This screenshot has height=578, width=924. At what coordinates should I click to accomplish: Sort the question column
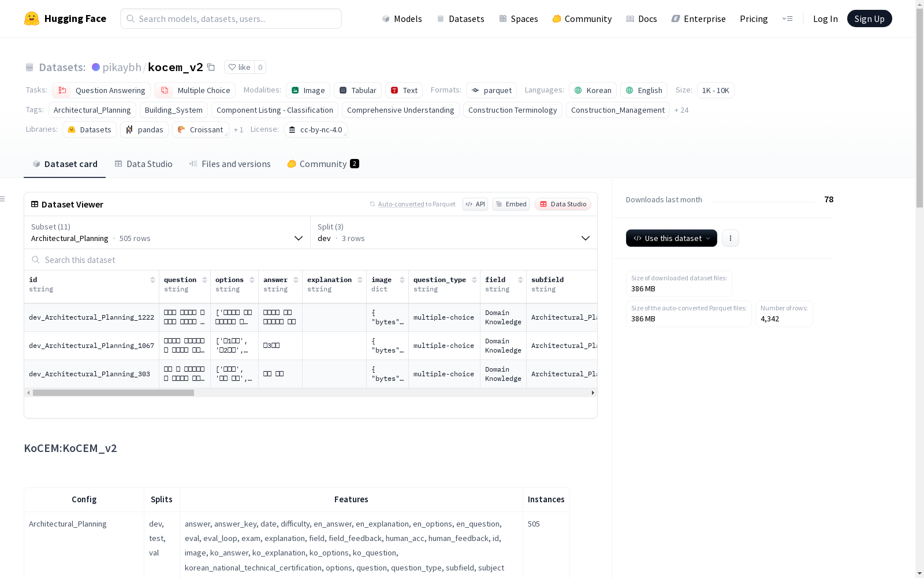204,280
